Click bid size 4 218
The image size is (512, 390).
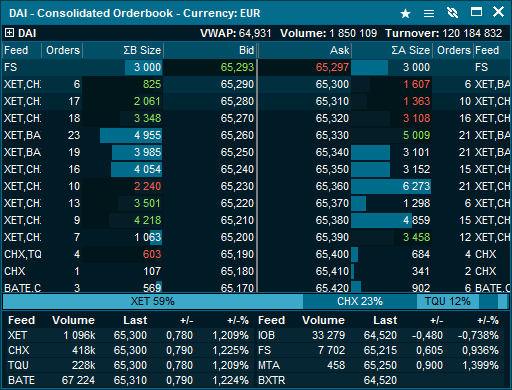pyautogui.click(x=148, y=220)
